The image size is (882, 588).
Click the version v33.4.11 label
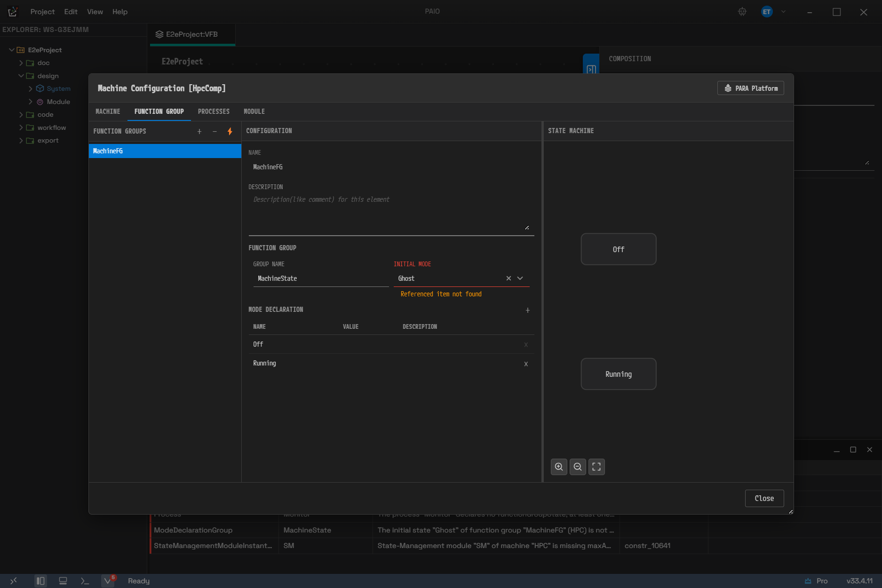(x=859, y=581)
